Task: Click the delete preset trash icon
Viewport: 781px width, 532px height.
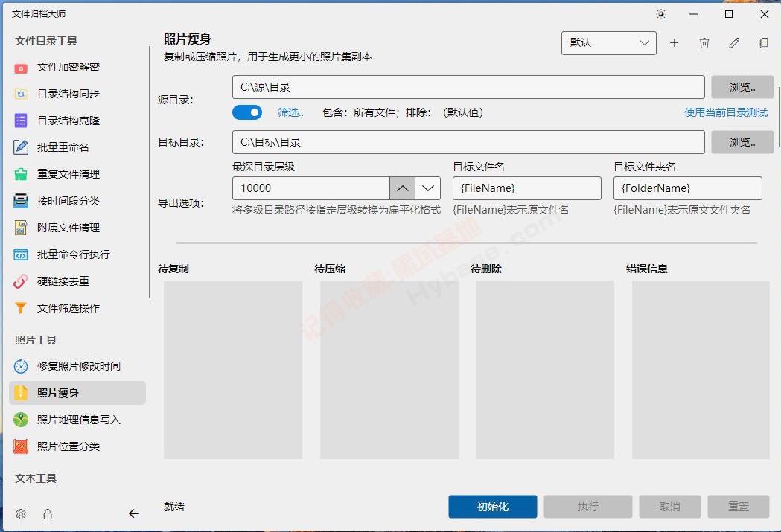Action: [704, 43]
